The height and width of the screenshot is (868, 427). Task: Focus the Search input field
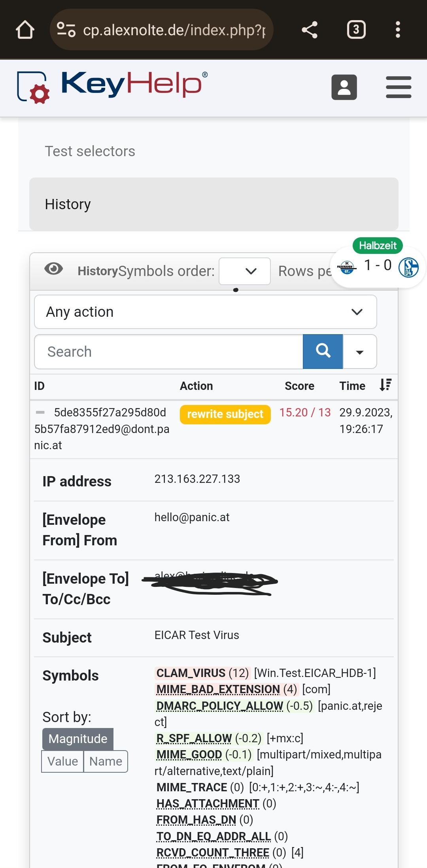169,352
